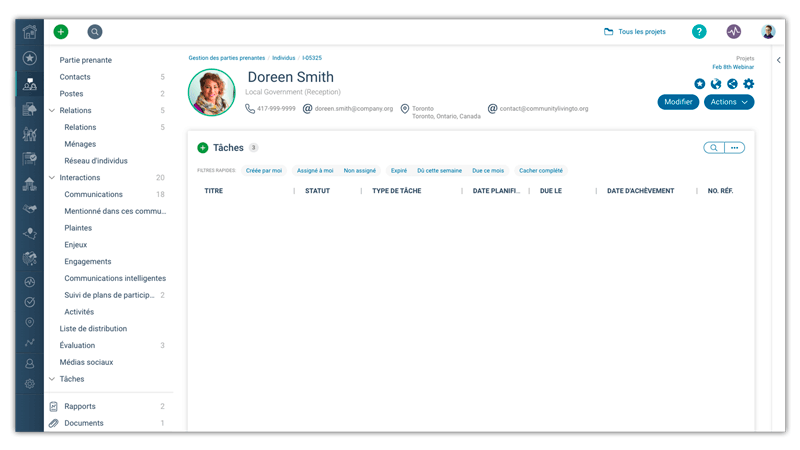Screen dimensions: 800x450
Task: Collapse the right side panel chevron
Action: click(x=779, y=61)
